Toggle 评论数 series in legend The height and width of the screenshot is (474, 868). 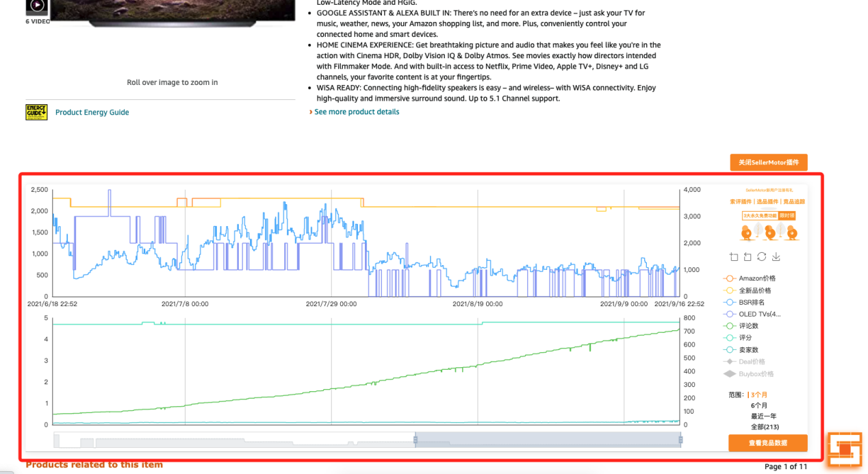(x=741, y=326)
